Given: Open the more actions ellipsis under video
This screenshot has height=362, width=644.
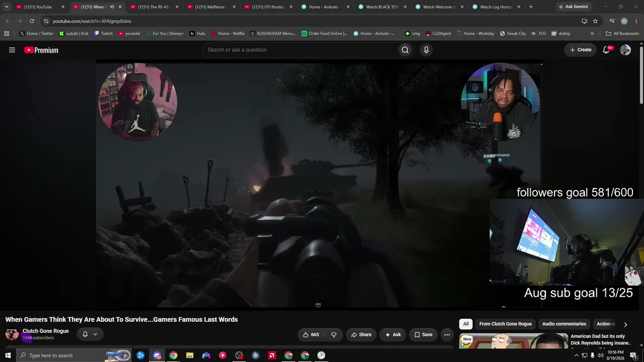Looking at the screenshot, I should [x=447, y=335].
